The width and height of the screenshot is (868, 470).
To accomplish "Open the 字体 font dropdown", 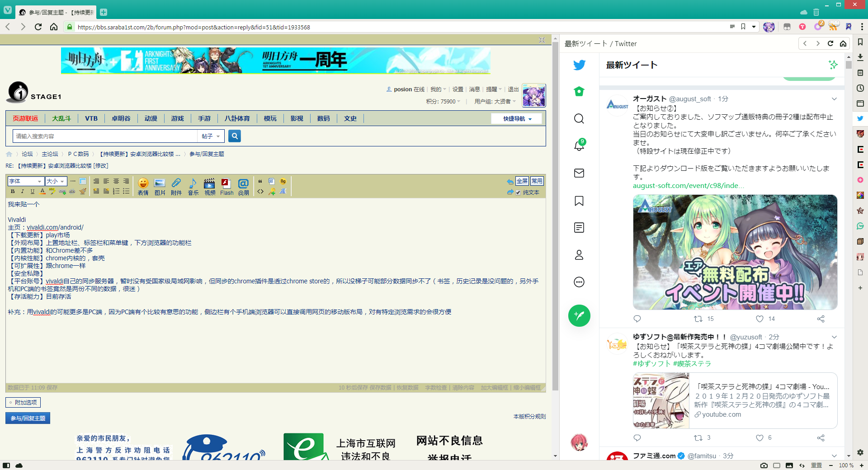I will [x=26, y=181].
